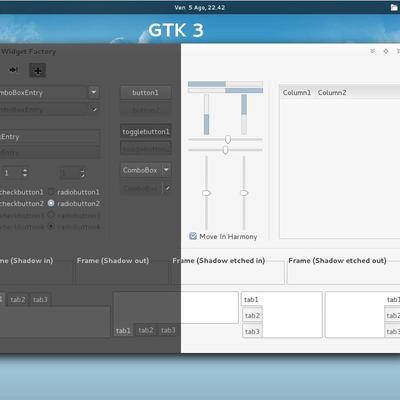Open the ComboBox dropdown

(x=146, y=170)
